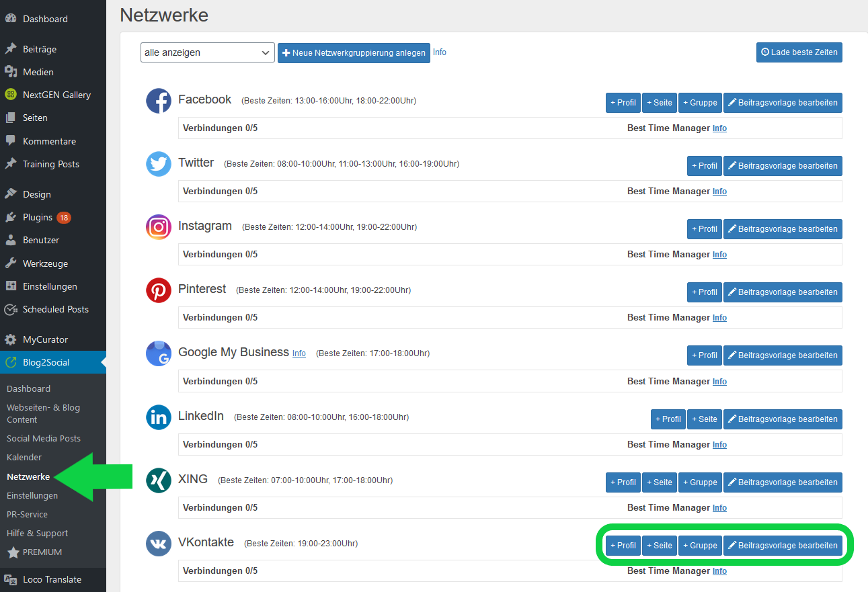Add a XING Gruppe connection
This screenshot has height=592, width=868.
pyautogui.click(x=700, y=482)
